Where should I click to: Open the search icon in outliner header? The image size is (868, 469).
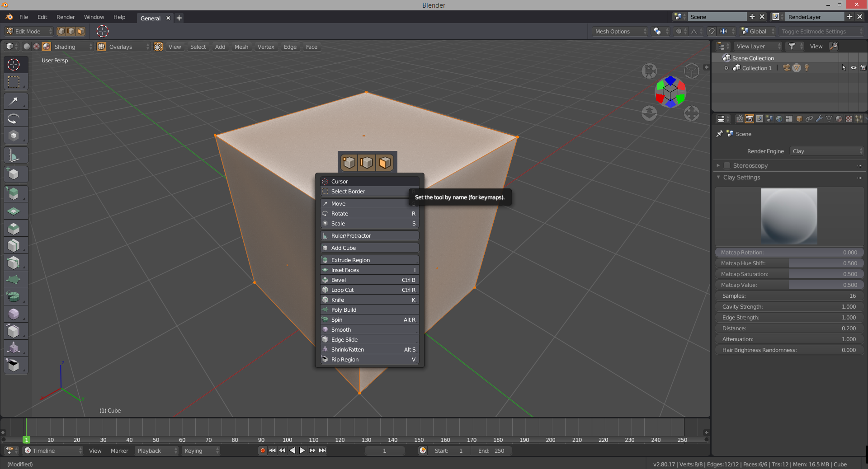tap(834, 46)
